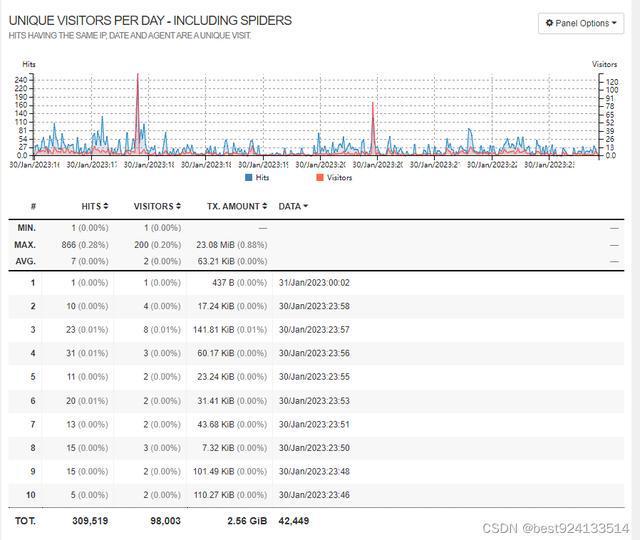Click the blue Hits legend swatch
Screen dimensions: 640x540
(x=250, y=177)
